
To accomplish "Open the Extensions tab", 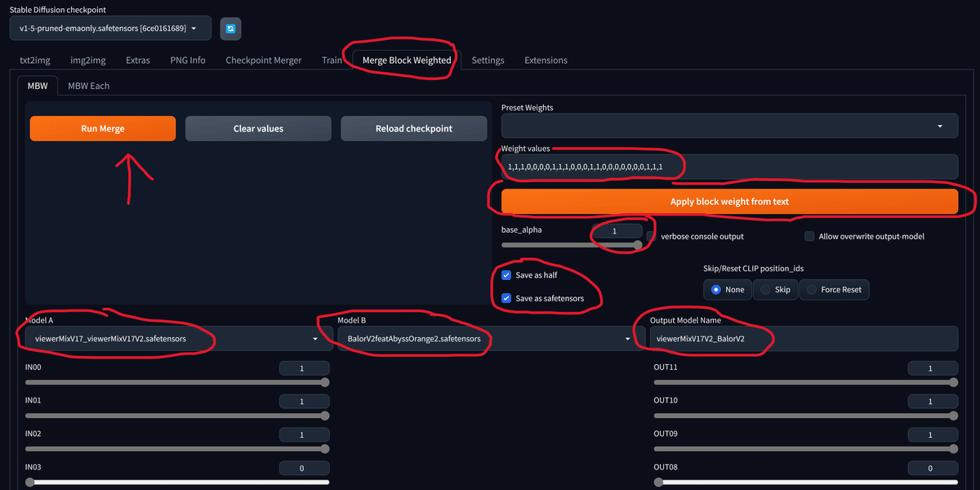I will (x=546, y=60).
